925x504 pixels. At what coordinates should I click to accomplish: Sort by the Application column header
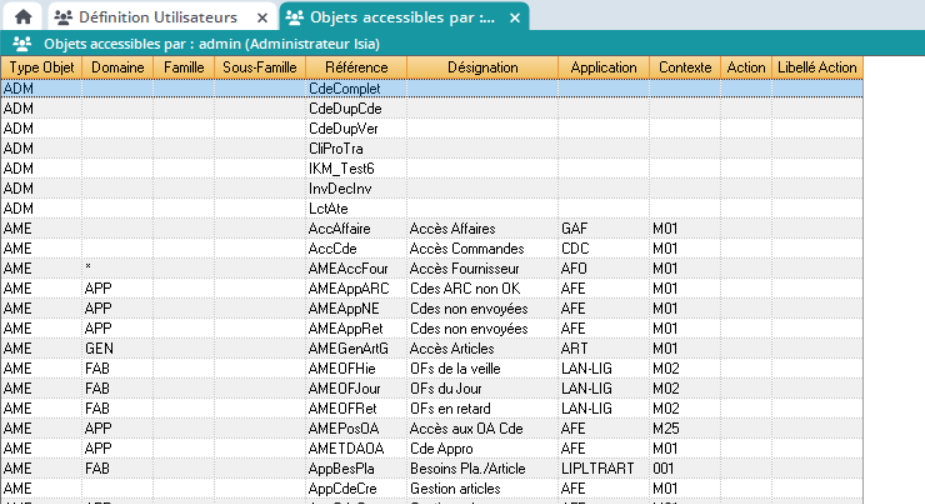(603, 67)
